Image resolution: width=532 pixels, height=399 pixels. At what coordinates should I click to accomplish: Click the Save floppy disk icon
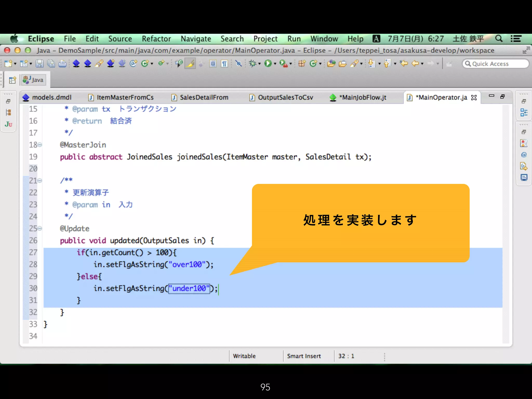click(x=39, y=64)
